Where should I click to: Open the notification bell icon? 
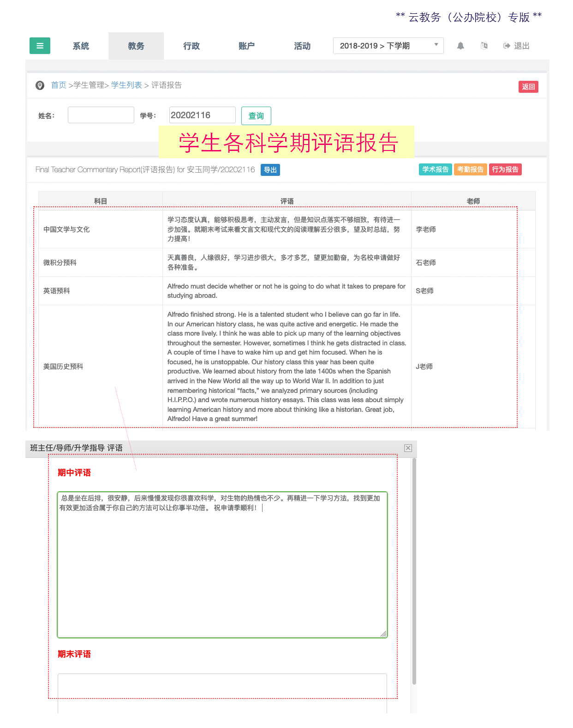click(460, 46)
